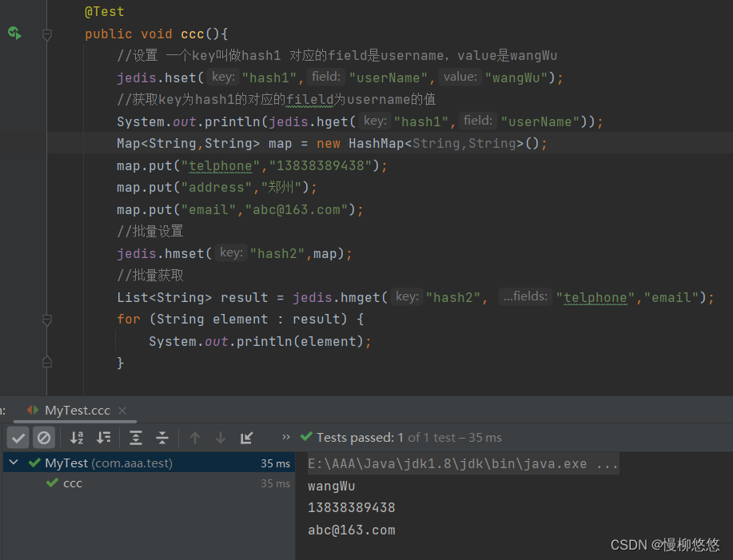This screenshot has width=733, height=560.
Task: Click the Previous Failed Test arrow icon
Action: point(195,437)
